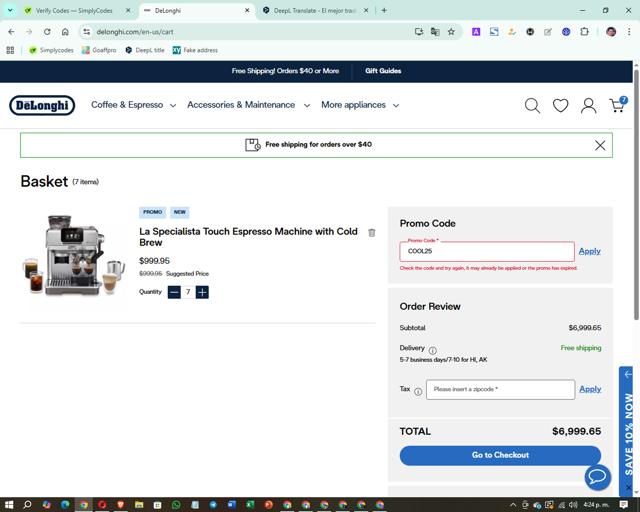Image resolution: width=640 pixels, height=512 pixels.
Task: Open File Explorer from the taskbar
Action: (139, 505)
